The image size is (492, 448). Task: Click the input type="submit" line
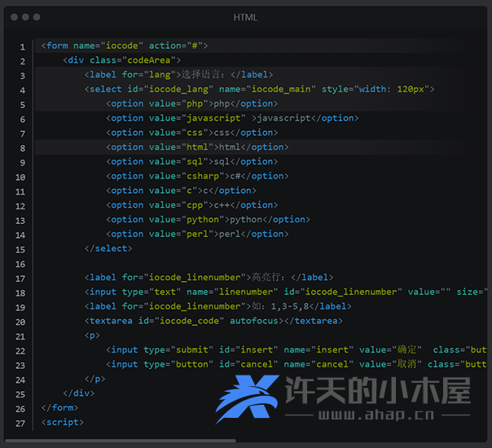point(297,349)
